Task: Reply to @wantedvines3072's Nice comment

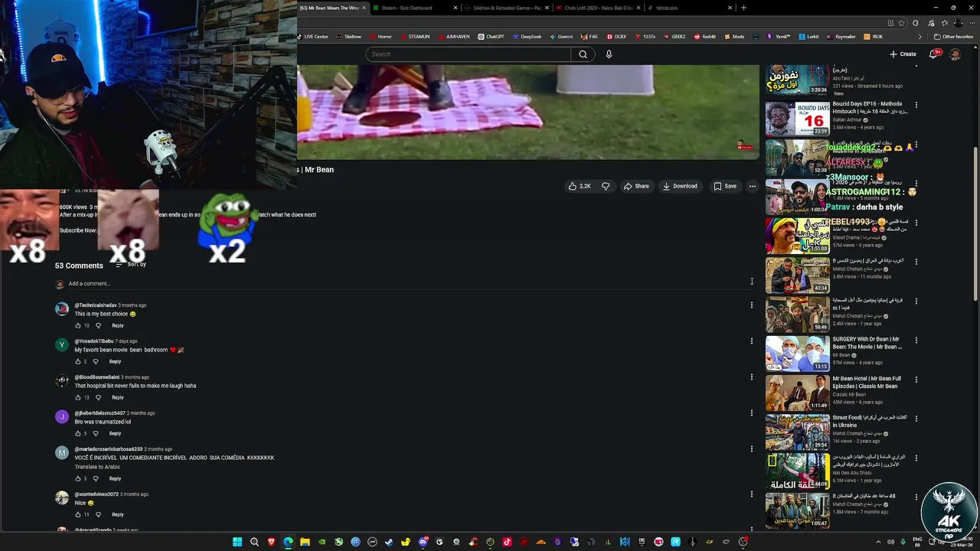Action: coord(117,514)
